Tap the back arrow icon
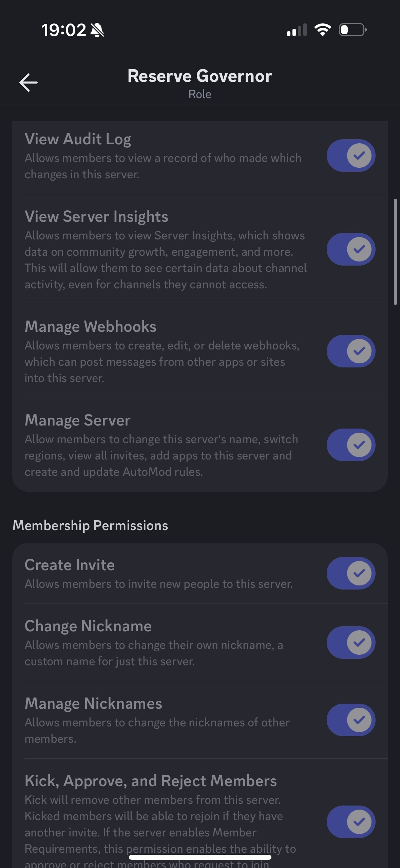This screenshot has width=400, height=868. 28,83
